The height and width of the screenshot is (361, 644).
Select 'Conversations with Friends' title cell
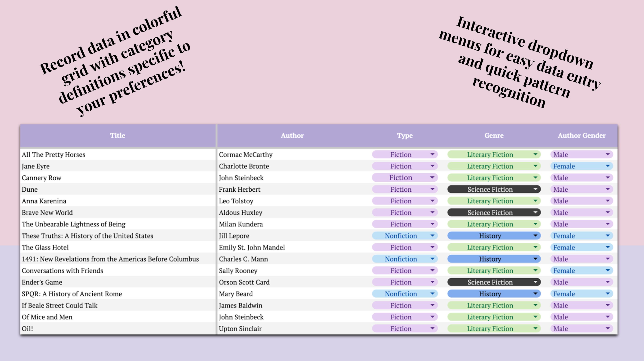click(x=118, y=270)
